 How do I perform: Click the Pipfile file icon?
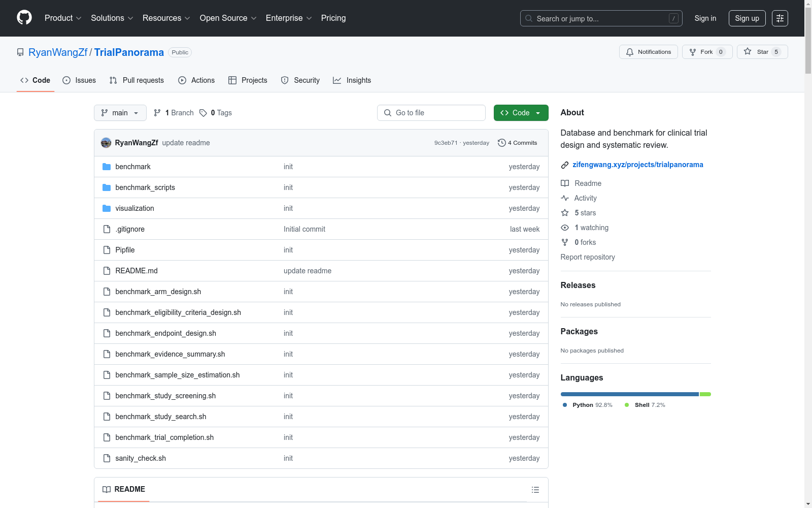(107, 250)
